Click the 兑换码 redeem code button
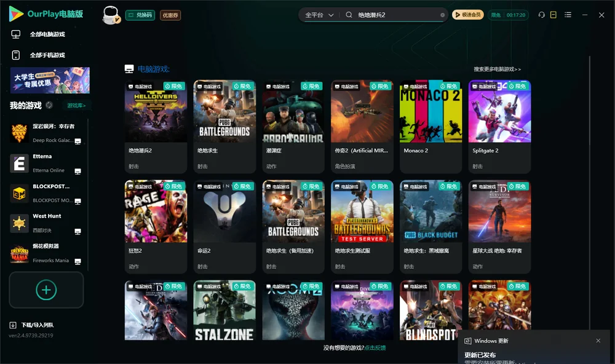This screenshot has width=615, height=364. 140,15
